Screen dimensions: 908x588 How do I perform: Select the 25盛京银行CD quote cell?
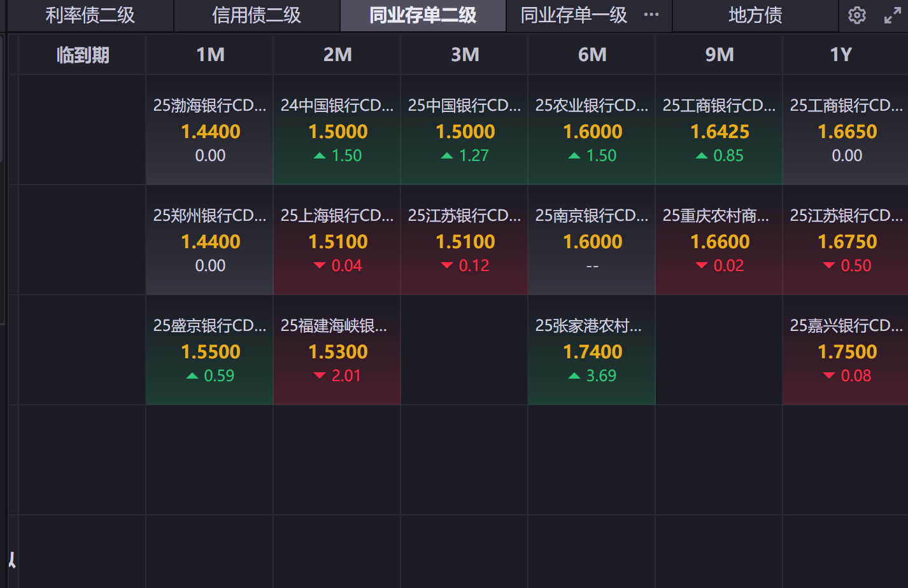(210, 351)
